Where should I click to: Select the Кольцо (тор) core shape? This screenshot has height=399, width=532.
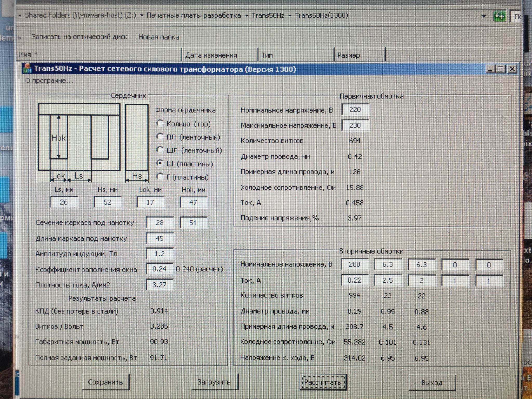pyautogui.click(x=160, y=123)
